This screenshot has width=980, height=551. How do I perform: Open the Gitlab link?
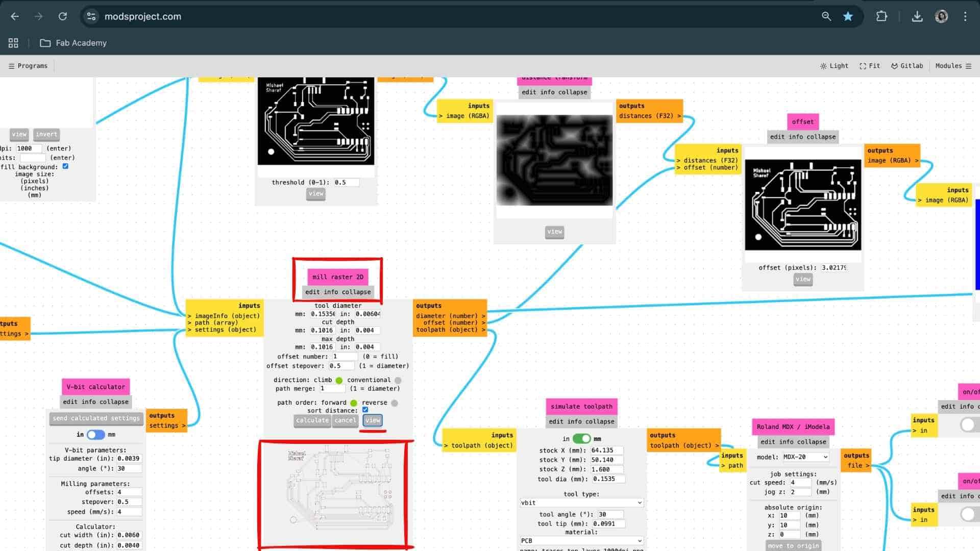(907, 66)
